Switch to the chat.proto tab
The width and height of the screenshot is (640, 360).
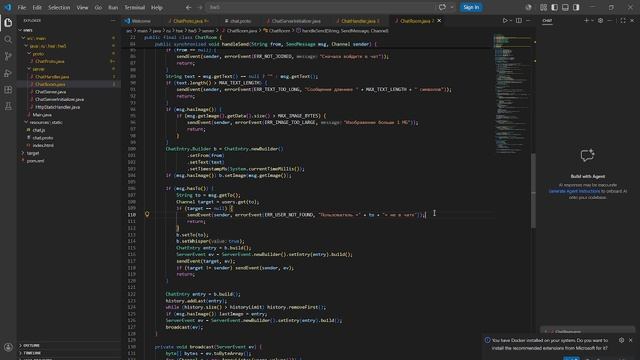pyautogui.click(x=240, y=21)
